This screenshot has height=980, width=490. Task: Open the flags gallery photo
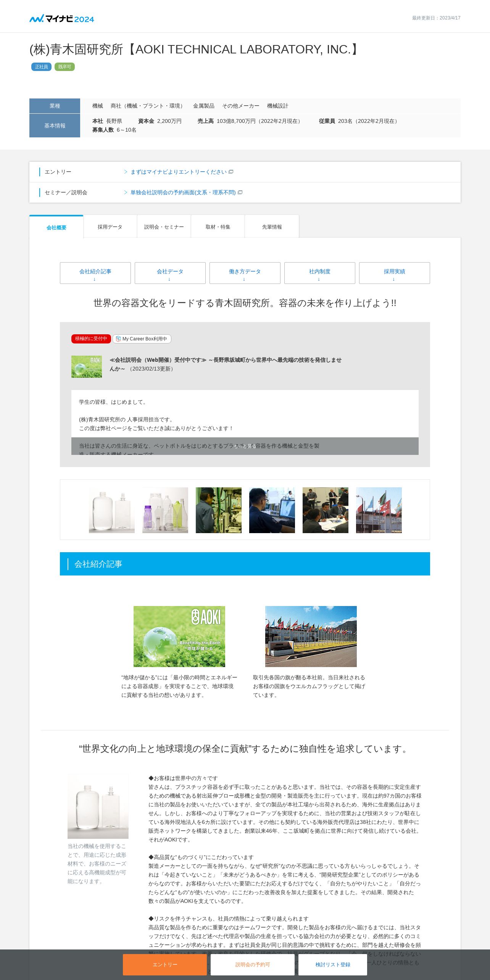tap(379, 510)
